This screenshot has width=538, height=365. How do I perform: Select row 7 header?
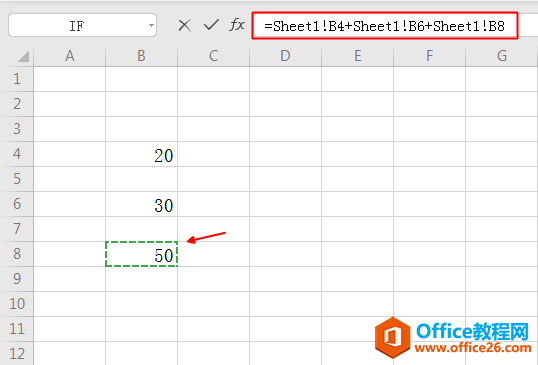point(17,229)
